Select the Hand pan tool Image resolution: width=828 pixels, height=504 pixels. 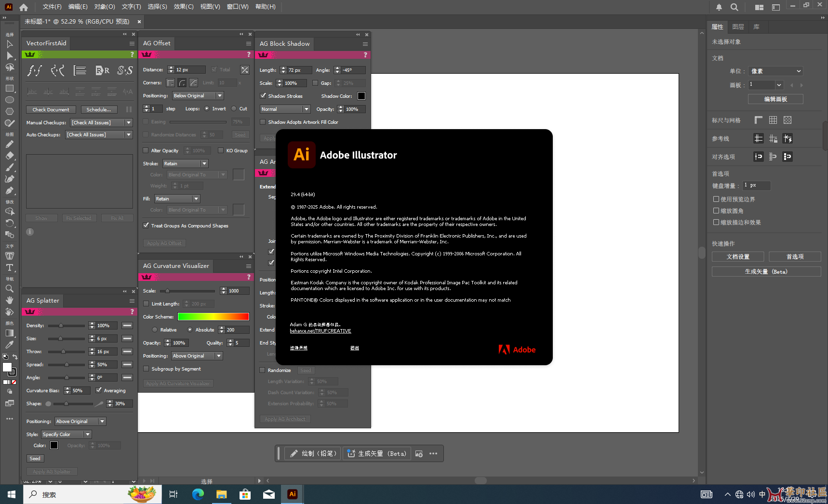pos(9,300)
